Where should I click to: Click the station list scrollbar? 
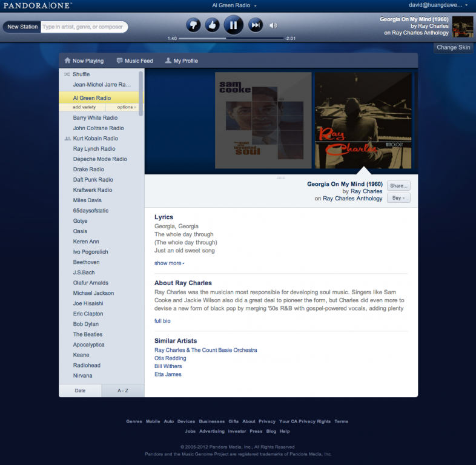[x=140, y=93]
